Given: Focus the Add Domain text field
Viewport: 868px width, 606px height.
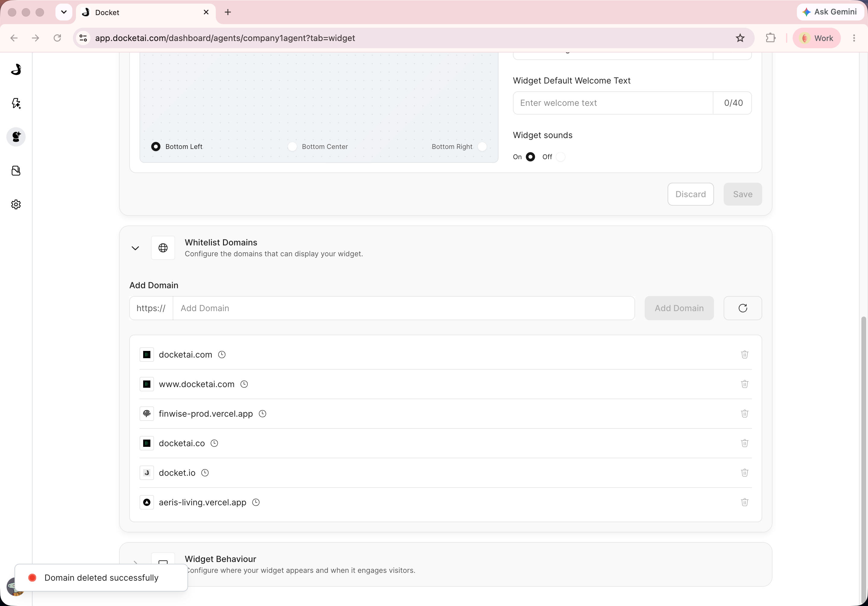Looking at the screenshot, I should [x=404, y=308].
